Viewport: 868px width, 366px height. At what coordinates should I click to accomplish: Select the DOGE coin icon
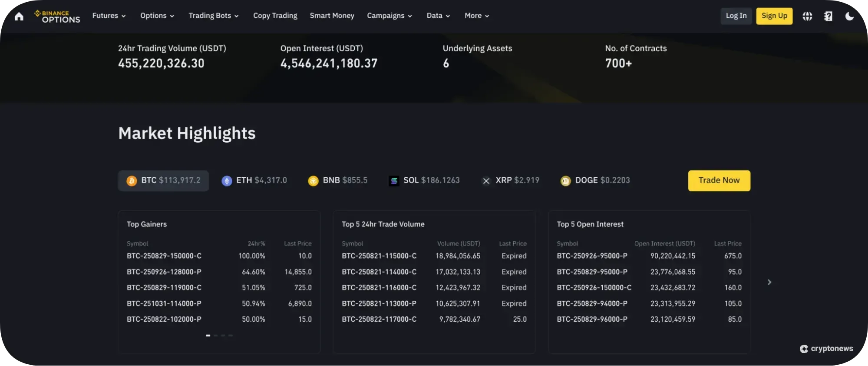(x=565, y=181)
